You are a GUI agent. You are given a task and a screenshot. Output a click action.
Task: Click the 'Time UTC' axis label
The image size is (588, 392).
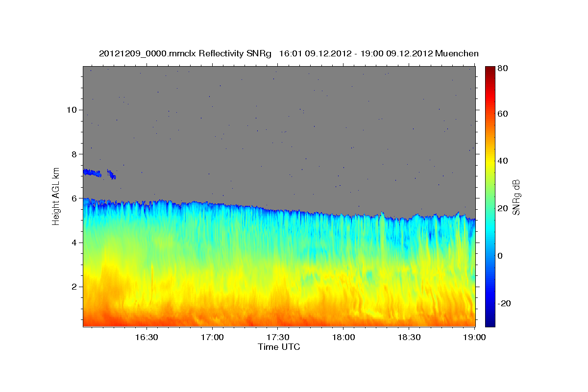tap(279, 347)
